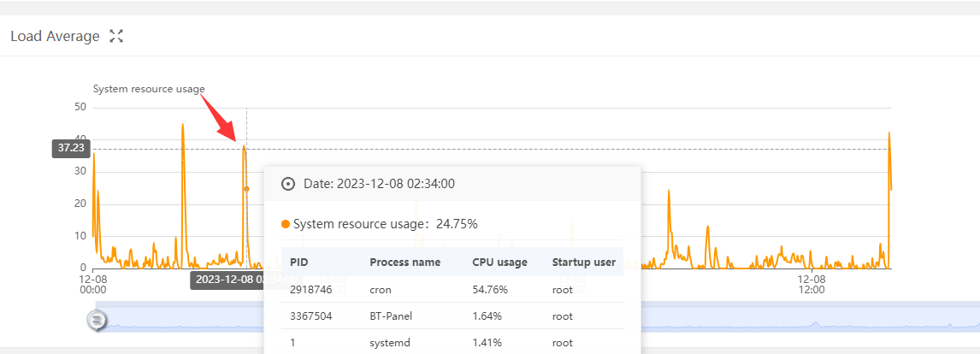Select the systemd process row
The width and height of the screenshot is (980, 354).
[452, 343]
